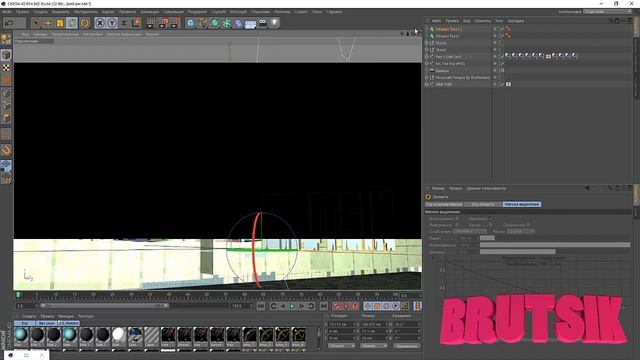
Task: Click the spline pen tool icon
Action: click(203, 23)
